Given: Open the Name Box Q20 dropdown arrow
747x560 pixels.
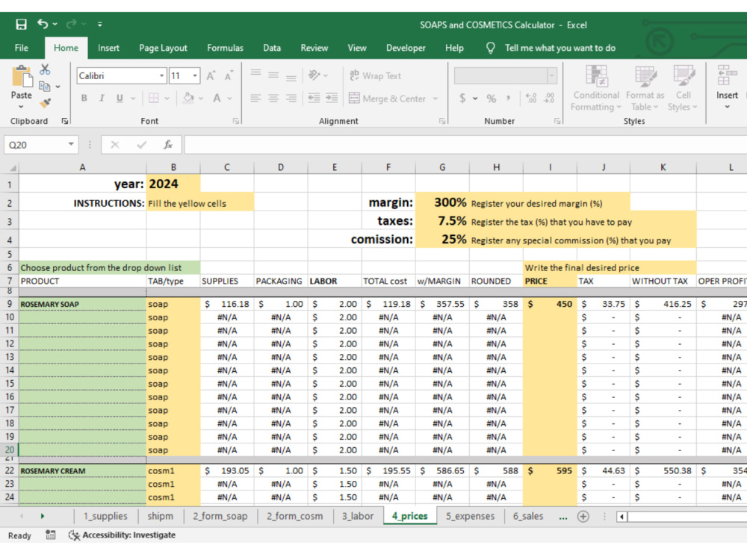Looking at the screenshot, I should (x=71, y=144).
